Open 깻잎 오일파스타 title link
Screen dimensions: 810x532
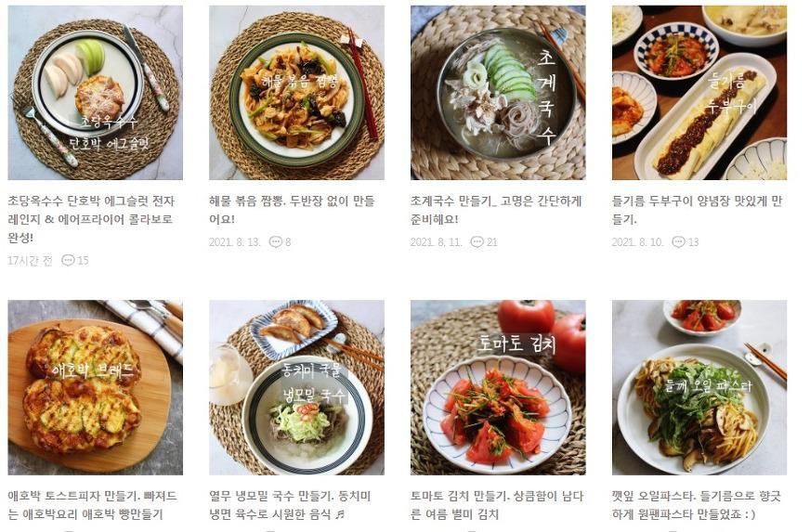(697, 505)
